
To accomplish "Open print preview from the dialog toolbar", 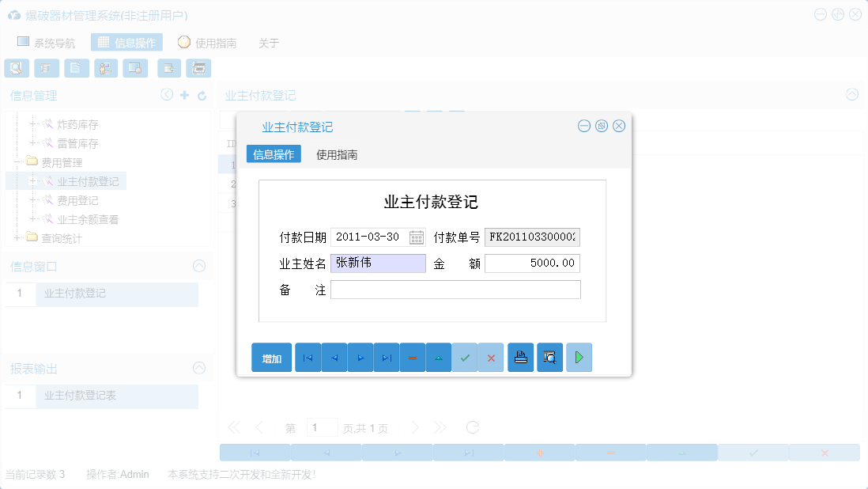I will [x=549, y=357].
